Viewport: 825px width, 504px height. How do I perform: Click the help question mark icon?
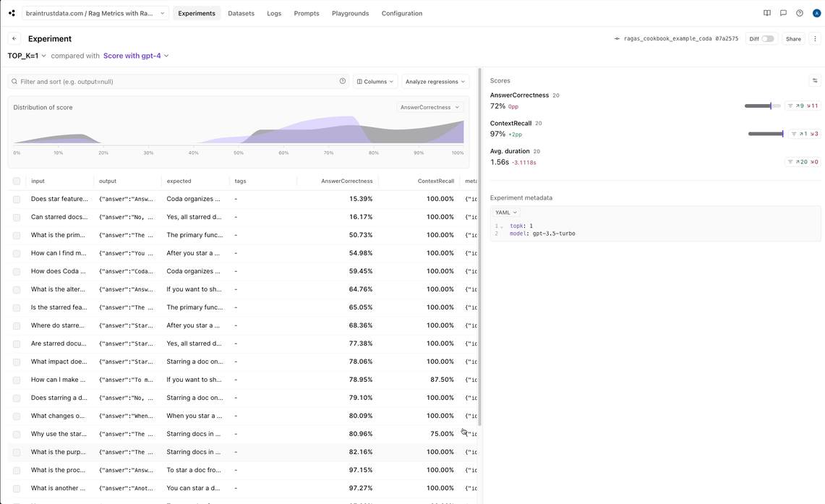(x=799, y=13)
